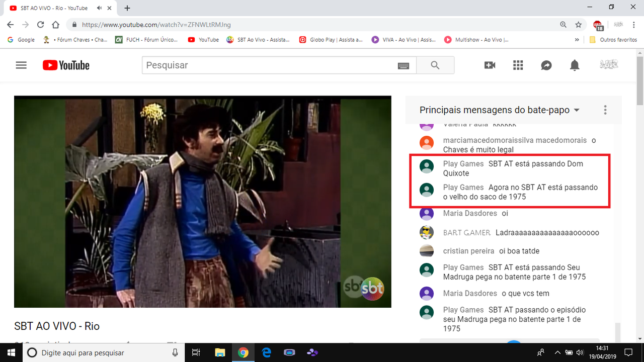Go back in browser history

(10, 24)
